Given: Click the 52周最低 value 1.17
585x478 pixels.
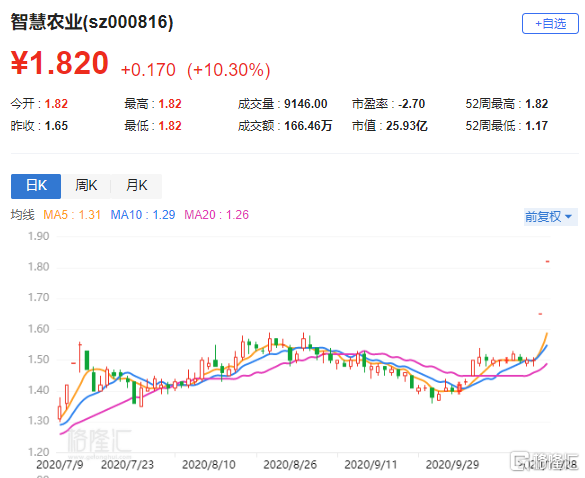Looking at the screenshot, I should pos(536,126).
